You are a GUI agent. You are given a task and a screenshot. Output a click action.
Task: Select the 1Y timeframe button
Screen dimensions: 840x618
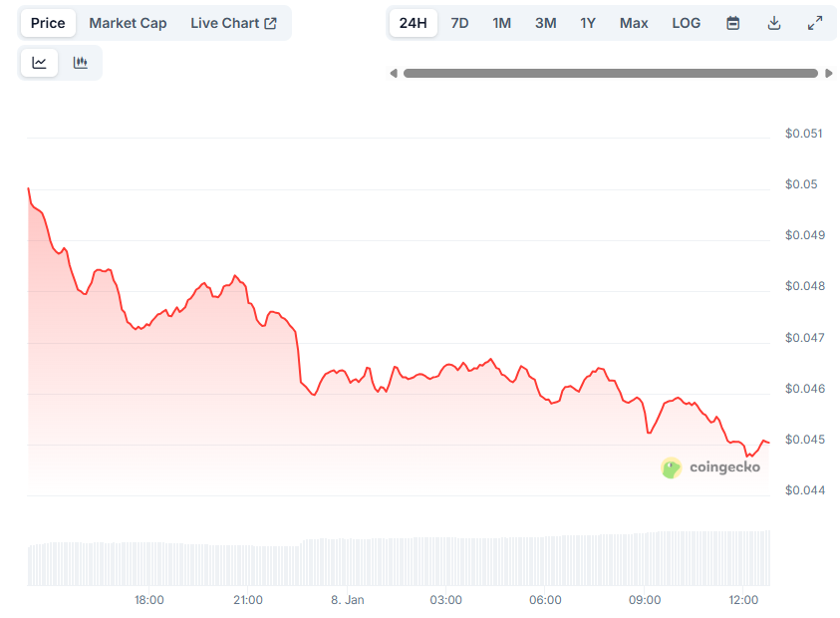[x=587, y=22]
